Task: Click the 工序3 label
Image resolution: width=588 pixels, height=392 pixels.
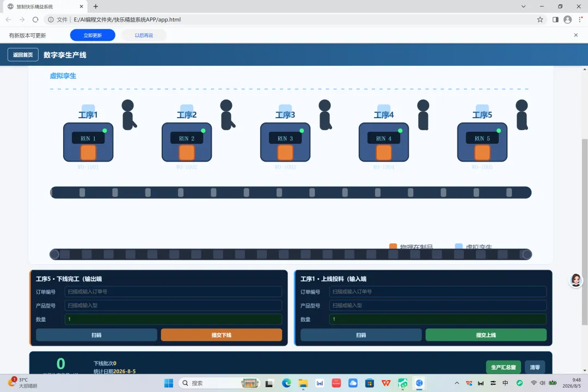Action: coord(285,115)
